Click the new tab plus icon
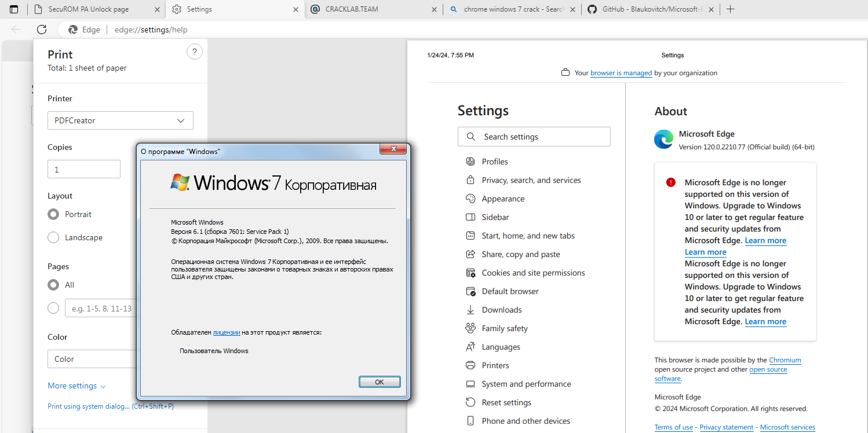Viewport: 868px width, 433px height. pyautogui.click(x=730, y=9)
